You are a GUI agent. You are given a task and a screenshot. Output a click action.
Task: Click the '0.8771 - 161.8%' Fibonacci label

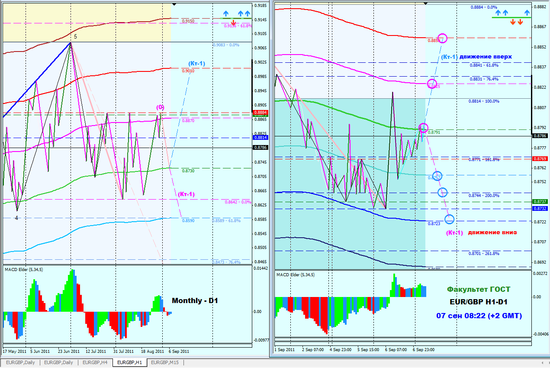(484, 160)
